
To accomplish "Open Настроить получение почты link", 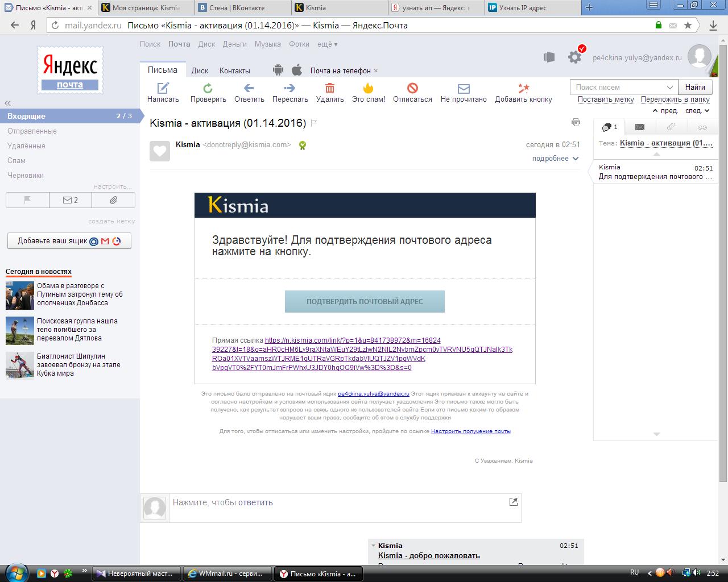I will coord(470,431).
